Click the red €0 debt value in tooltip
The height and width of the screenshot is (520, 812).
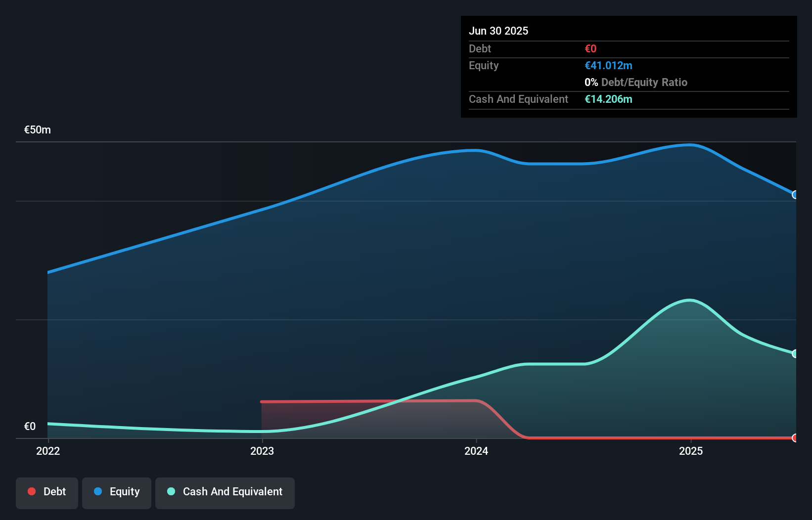(590, 48)
